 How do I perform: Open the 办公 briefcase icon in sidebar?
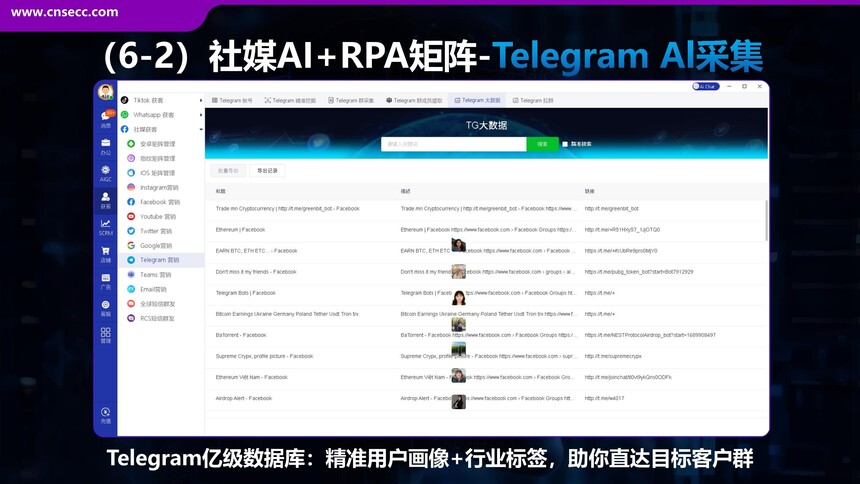pos(105,147)
